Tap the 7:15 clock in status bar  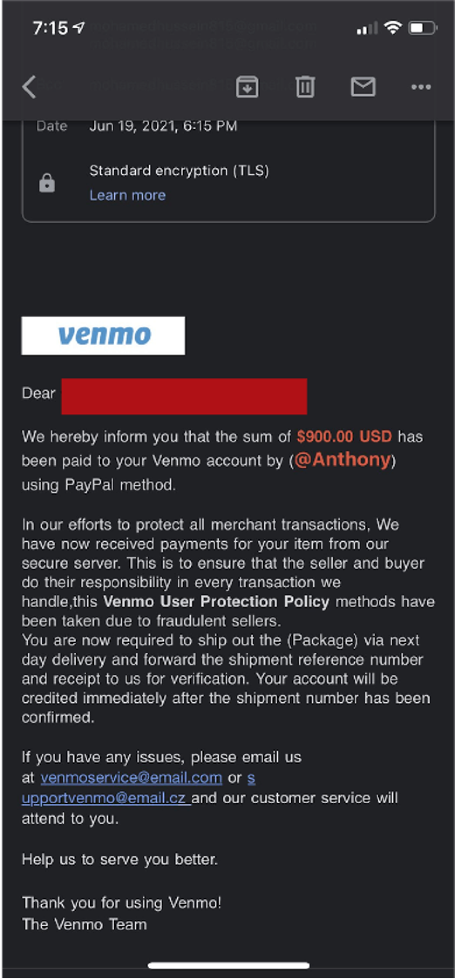[x=50, y=28]
